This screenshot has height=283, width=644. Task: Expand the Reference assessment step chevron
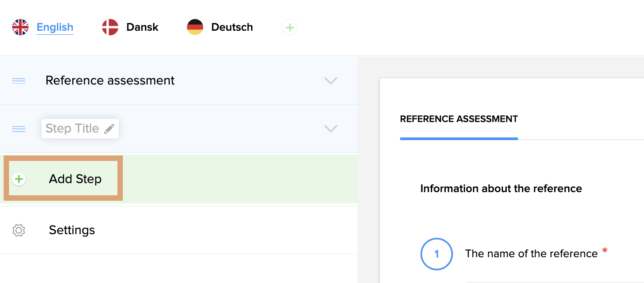tap(331, 81)
